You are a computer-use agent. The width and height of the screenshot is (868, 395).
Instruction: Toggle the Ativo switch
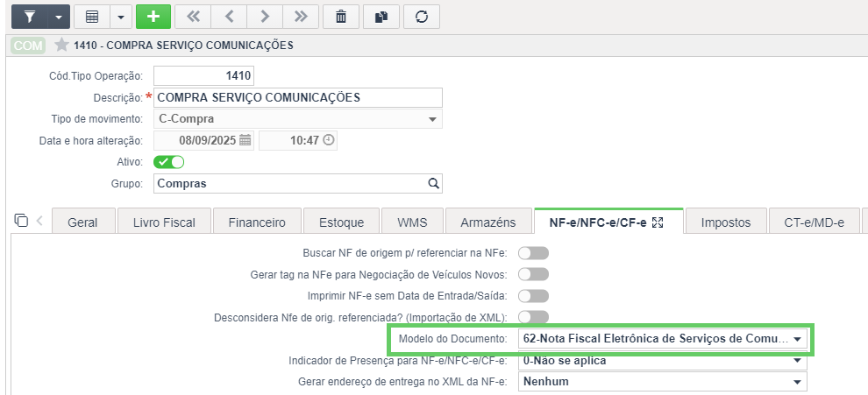coord(169,162)
